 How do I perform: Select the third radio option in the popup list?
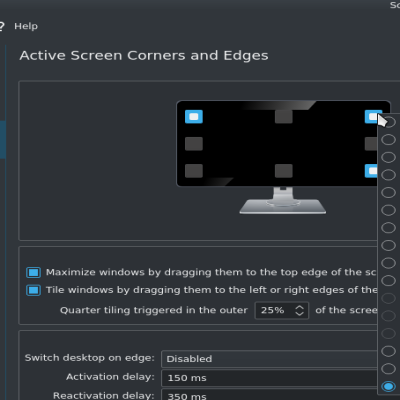pyautogui.click(x=388, y=157)
